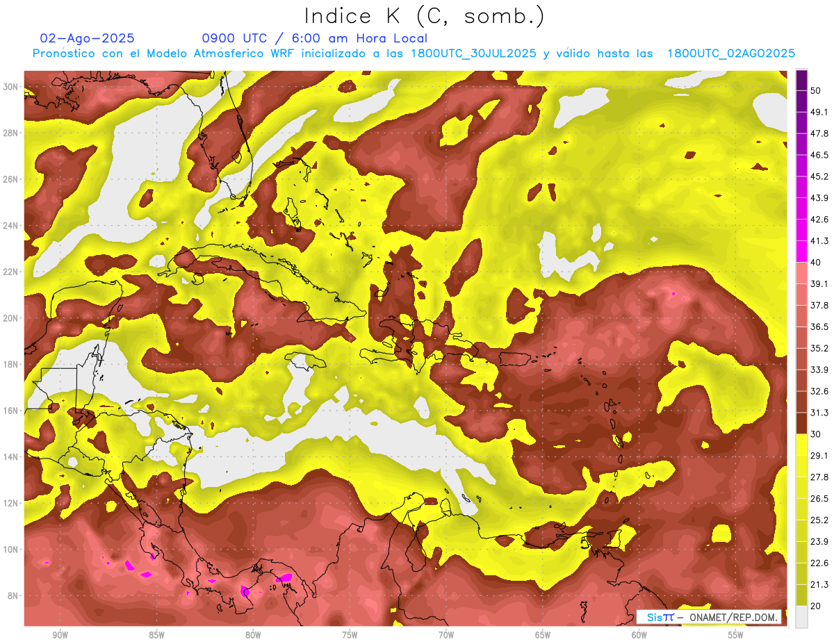Click the colorbar value "37.8"
Viewport: 834px width, 644px height.
click(x=819, y=305)
